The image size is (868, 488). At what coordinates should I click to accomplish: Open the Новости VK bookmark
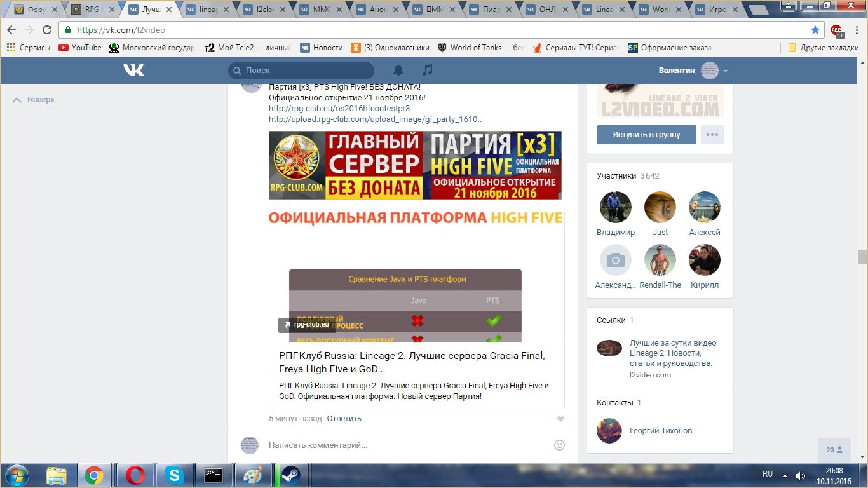[322, 48]
